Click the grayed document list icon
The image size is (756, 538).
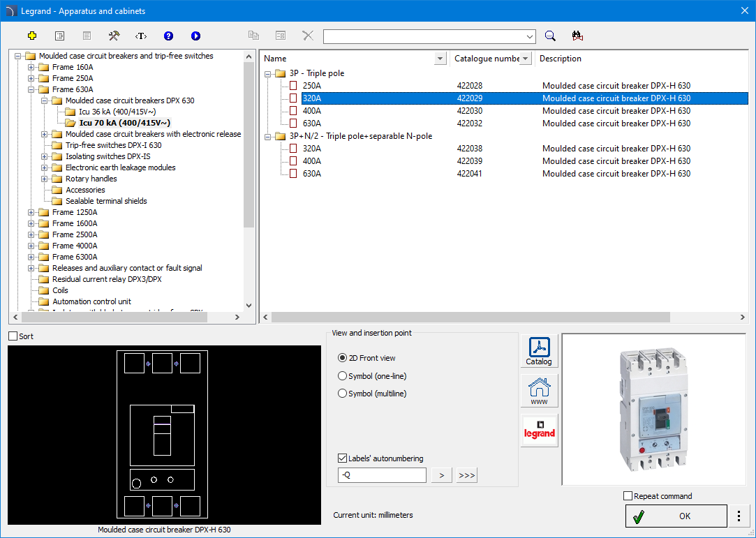pos(87,36)
